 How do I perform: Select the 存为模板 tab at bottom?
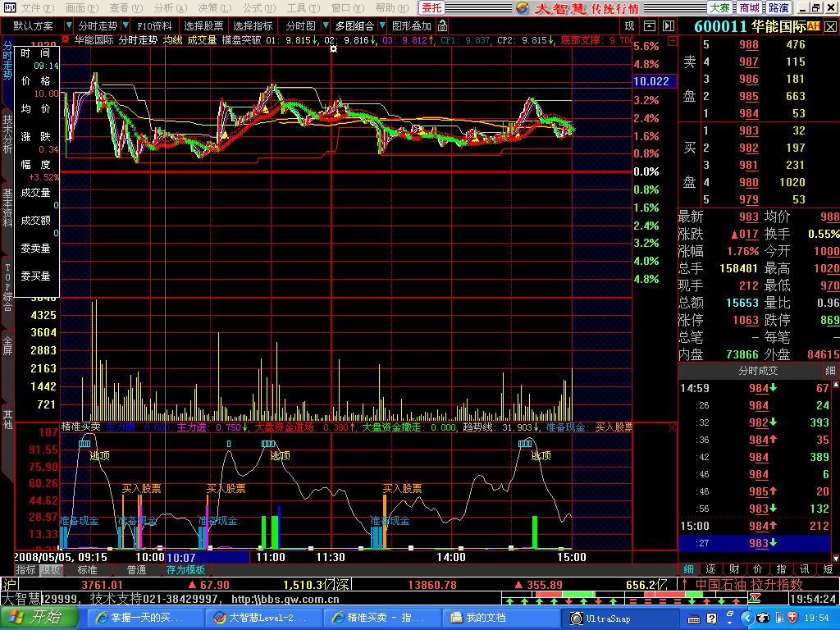click(186, 570)
